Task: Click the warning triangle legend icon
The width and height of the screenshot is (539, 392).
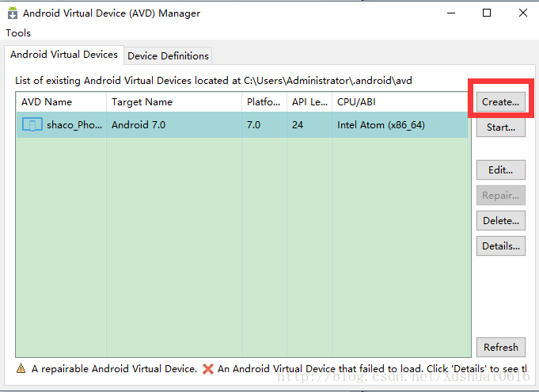Action: point(21,368)
